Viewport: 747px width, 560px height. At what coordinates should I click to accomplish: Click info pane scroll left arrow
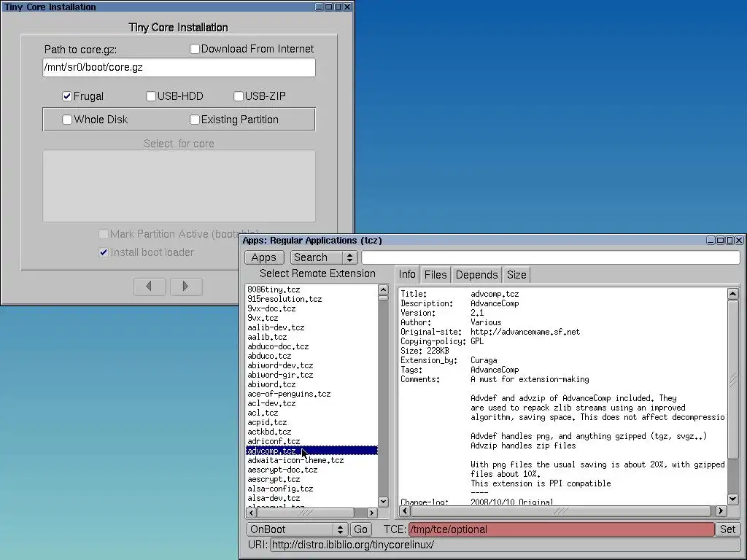pos(405,511)
